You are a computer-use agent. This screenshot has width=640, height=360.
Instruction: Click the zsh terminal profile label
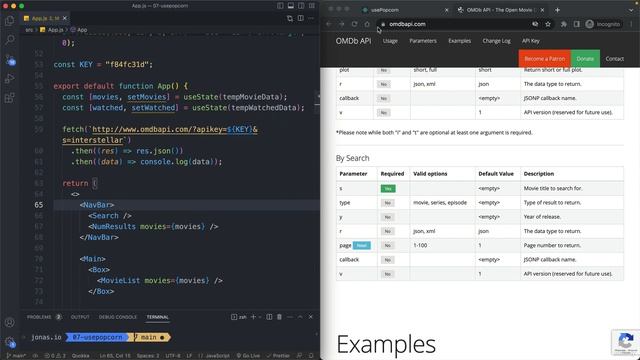[239, 317]
